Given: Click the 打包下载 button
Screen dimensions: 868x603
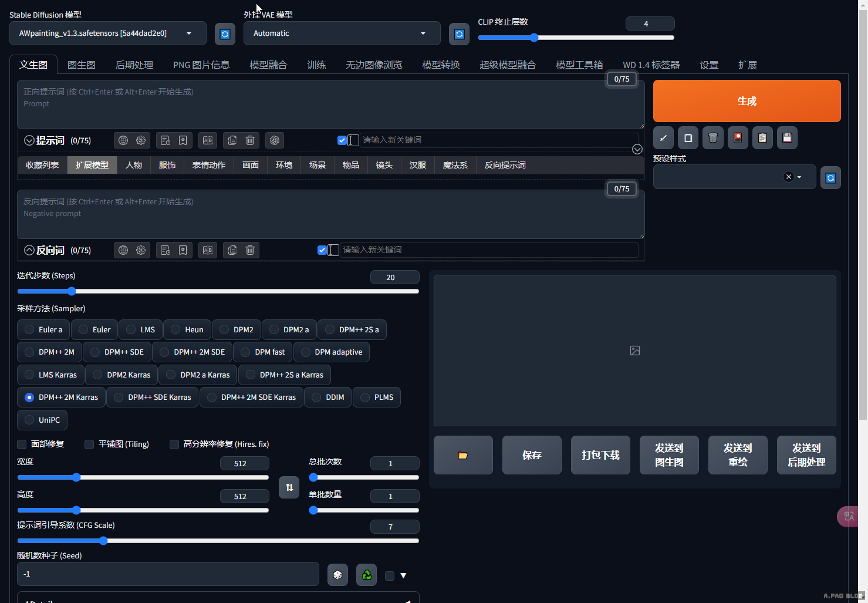Looking at the screenshot, I should (600, 455).
